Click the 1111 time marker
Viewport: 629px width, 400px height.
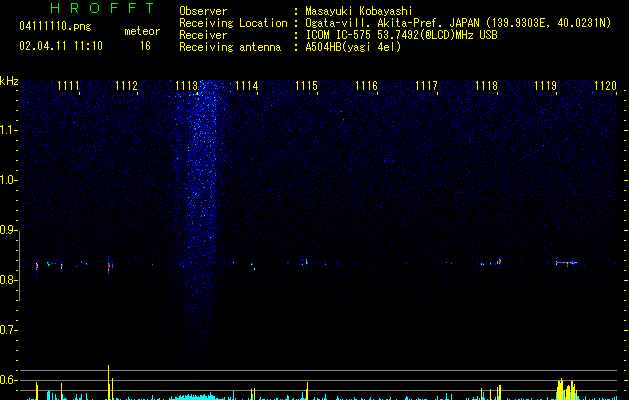pos(68,86)
